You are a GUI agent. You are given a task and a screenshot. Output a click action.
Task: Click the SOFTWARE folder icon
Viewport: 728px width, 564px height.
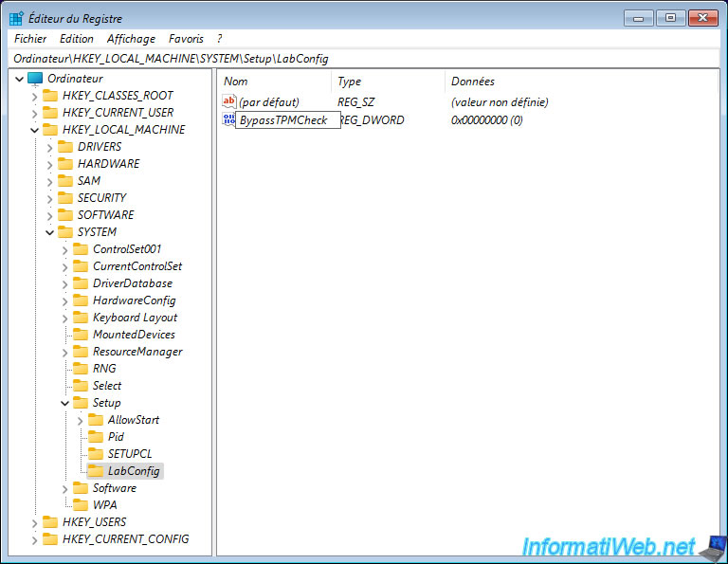65,215
